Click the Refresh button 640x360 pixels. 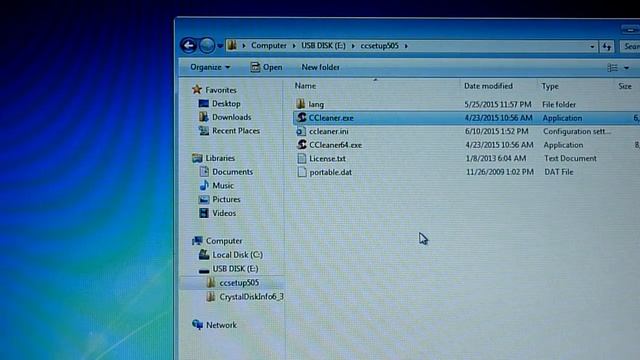tap(607, 47)
